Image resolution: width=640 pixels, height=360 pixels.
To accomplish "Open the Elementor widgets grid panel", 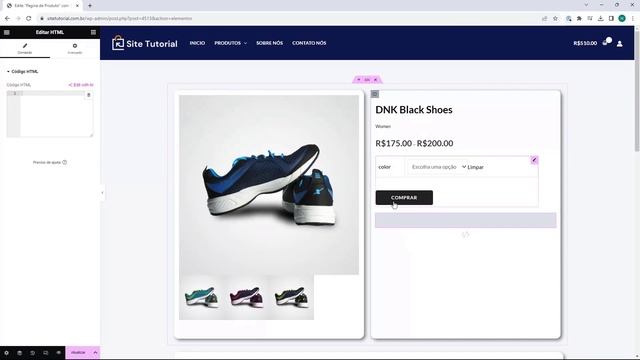I will pyautogui.click(x=93, y=32).
